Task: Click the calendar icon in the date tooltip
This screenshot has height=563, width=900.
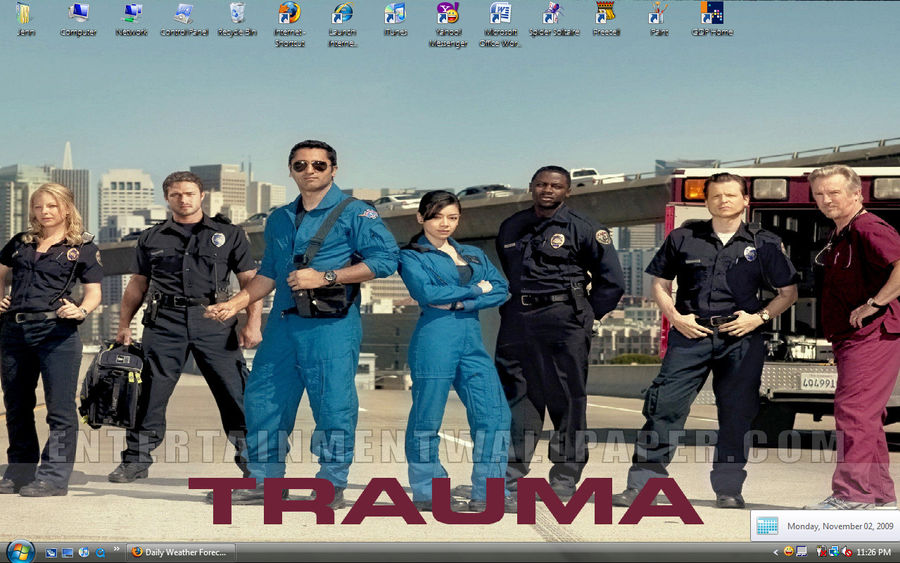Action: [x=767, y=526]
